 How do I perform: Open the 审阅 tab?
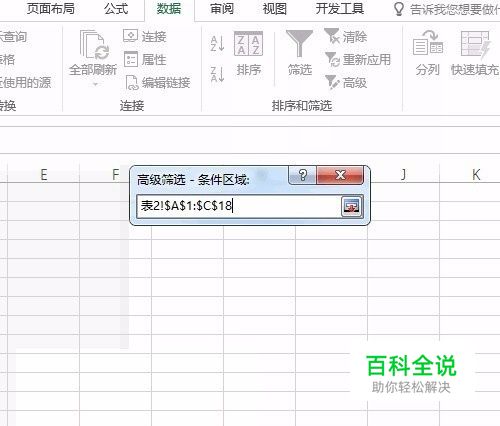point(222,9)
